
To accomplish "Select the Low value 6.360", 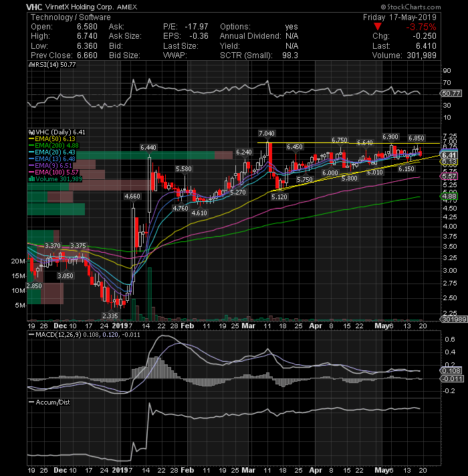I will point(87,46).
